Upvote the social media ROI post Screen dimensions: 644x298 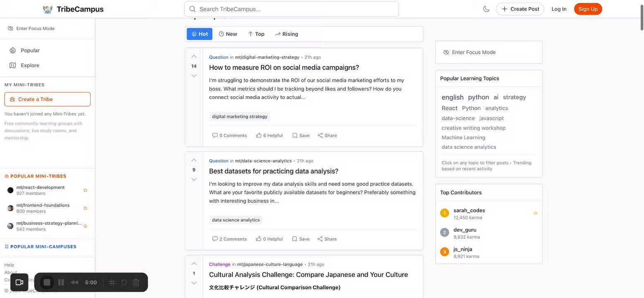pos(194,56)
